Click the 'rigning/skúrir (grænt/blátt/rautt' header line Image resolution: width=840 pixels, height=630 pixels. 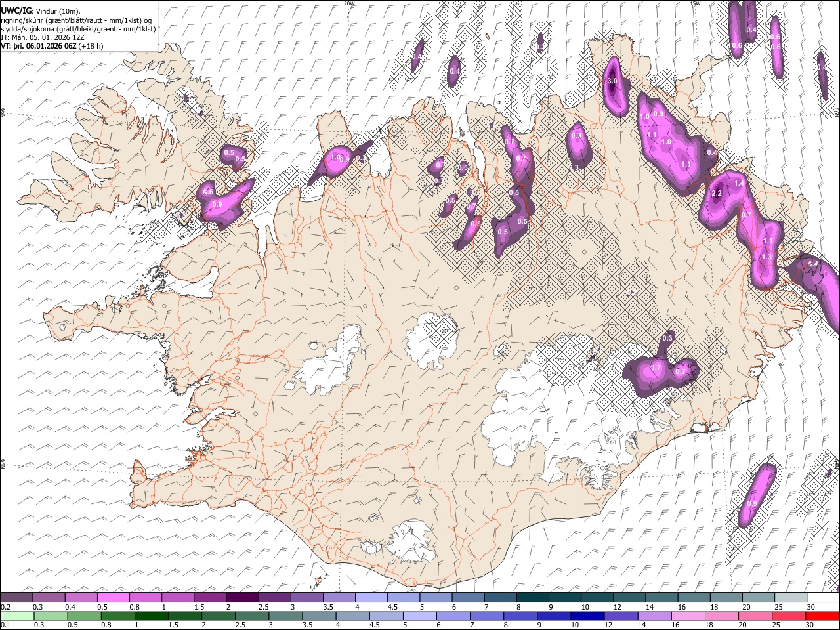point(53,20)
